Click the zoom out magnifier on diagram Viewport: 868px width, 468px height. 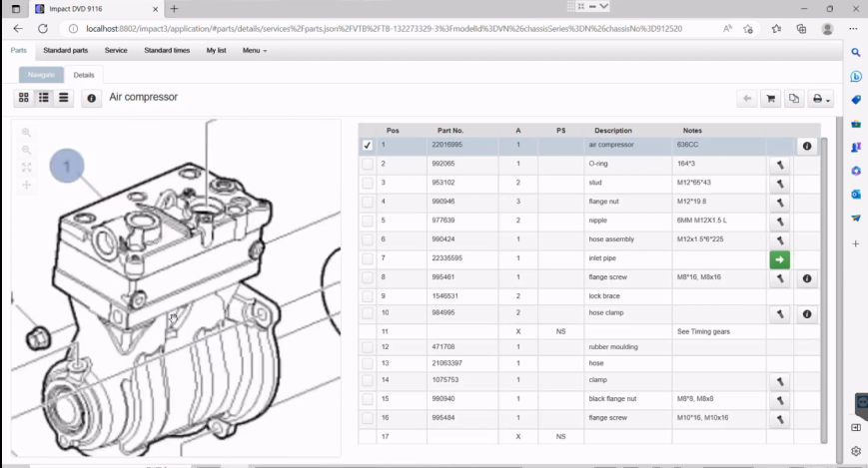[x=27, y=150]
